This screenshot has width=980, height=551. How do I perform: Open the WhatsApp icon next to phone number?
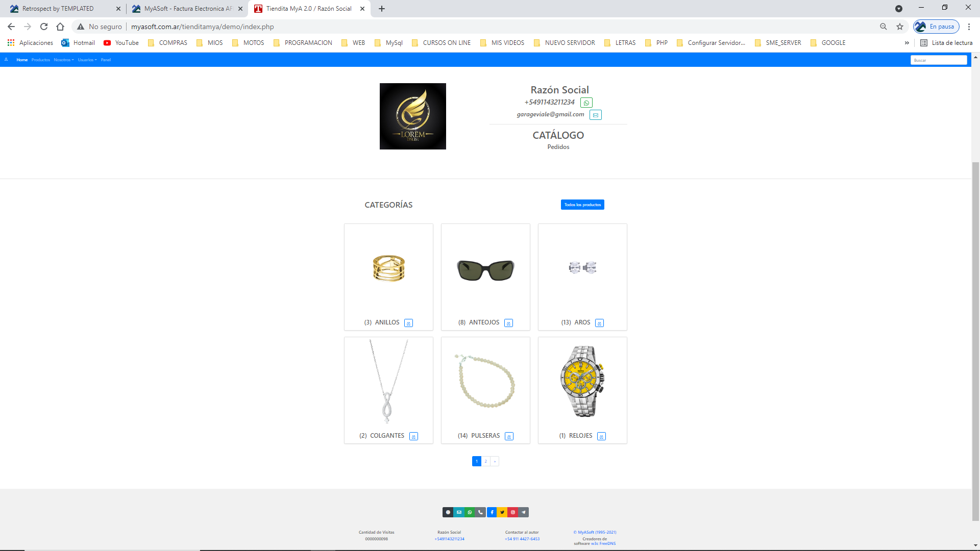[x=586, y=103]
